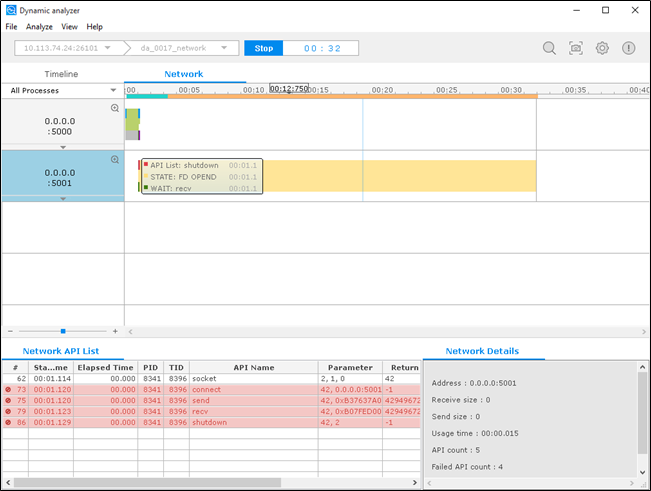This screenshot has width=651, height=491.
Task: Open the device address 10.113.74.24:26101 dropdown
Action: [x=69, y=48]
